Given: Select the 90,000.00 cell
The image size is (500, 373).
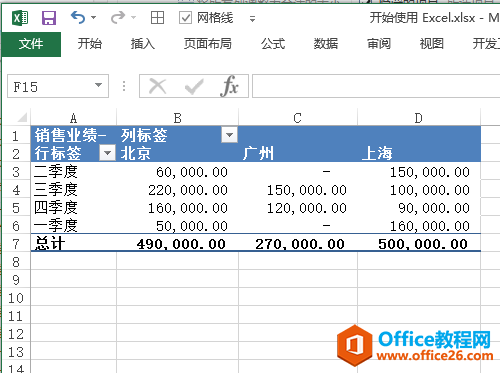Looking at the screenshot, I should [x=419, y=207].
